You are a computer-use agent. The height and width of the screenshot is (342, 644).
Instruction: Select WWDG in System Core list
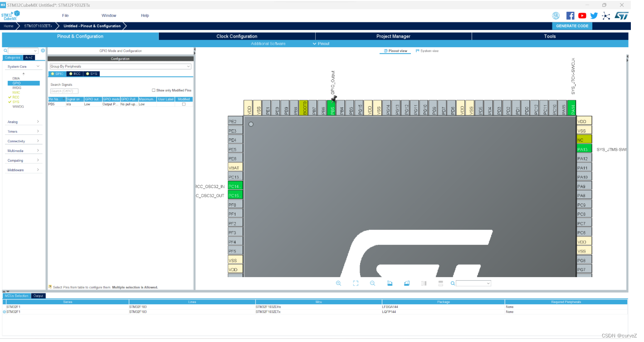tap(18, 106)
